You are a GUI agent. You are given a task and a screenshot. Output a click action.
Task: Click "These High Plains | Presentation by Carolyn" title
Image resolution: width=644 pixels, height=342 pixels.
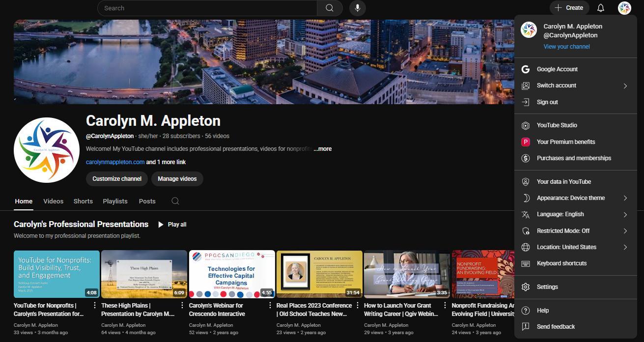[x=138, y=310]
